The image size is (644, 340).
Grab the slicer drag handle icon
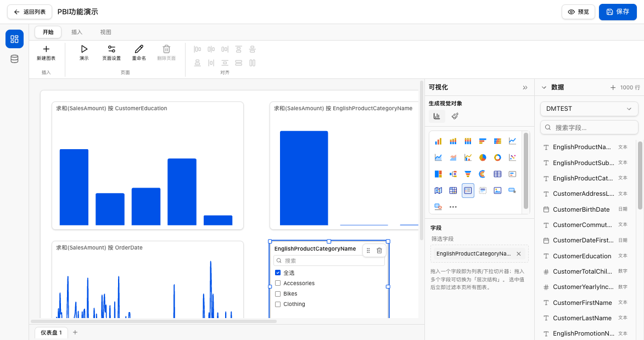pos(368,251)
